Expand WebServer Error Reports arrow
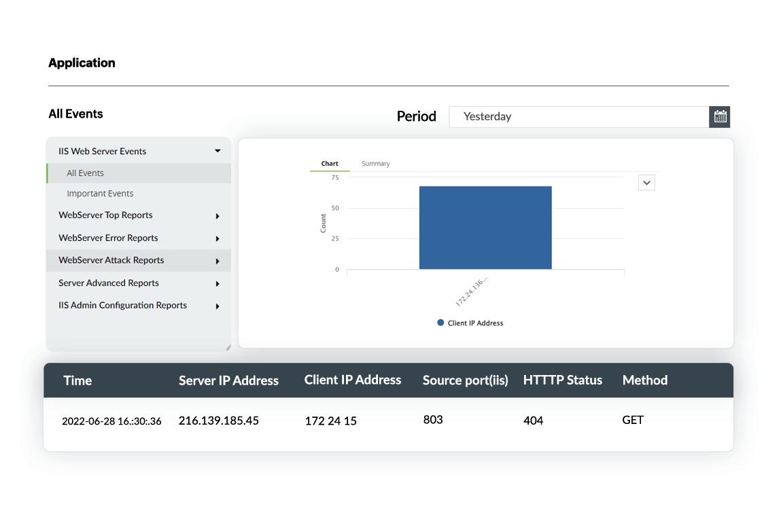 (x=218, y=238)
